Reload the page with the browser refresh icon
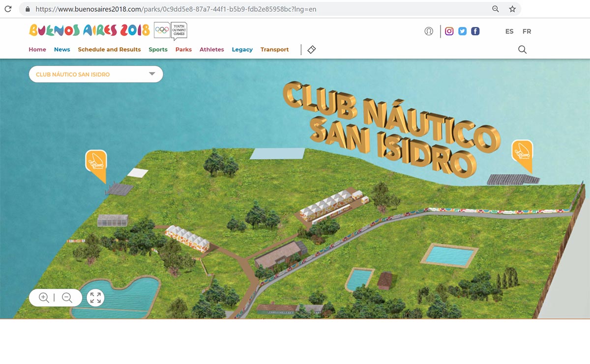This screenshot has width=590, height=364. point(8,9)
